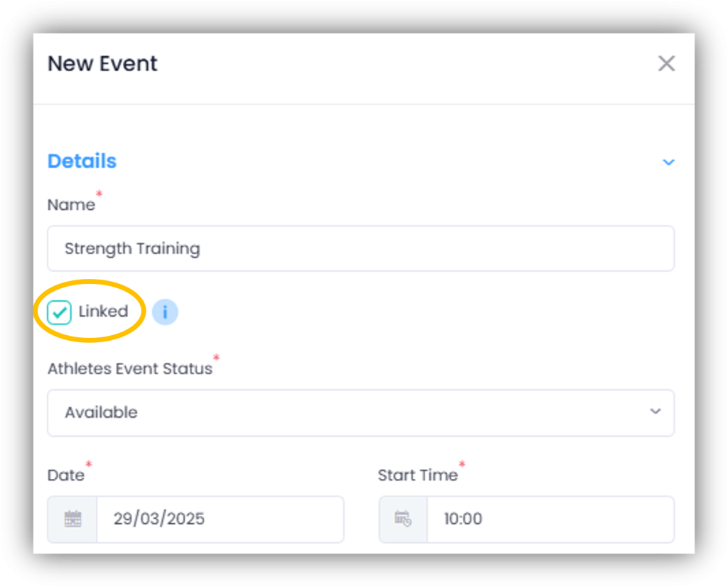Viewport: 728px width, 587px height.
Task: Click the clock icon in Start Time field
Action: 403,519
